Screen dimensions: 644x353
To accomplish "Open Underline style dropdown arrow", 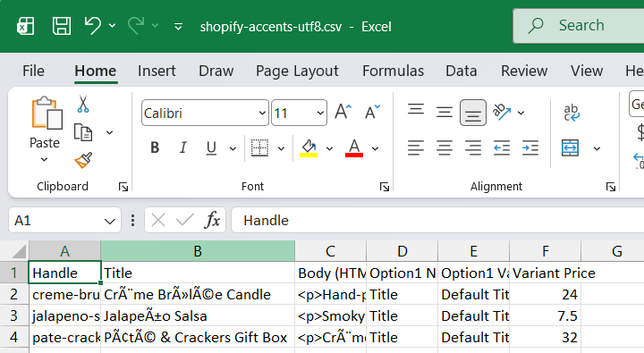I will click(233, 148).
